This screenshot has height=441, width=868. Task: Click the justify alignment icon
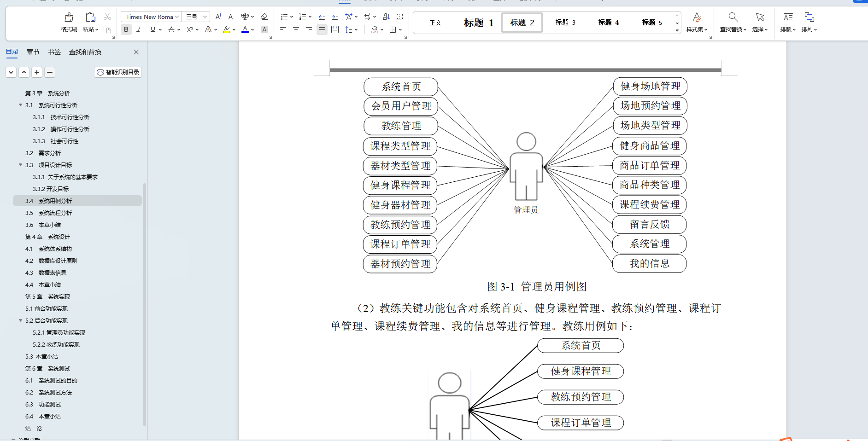click(322, 29)
